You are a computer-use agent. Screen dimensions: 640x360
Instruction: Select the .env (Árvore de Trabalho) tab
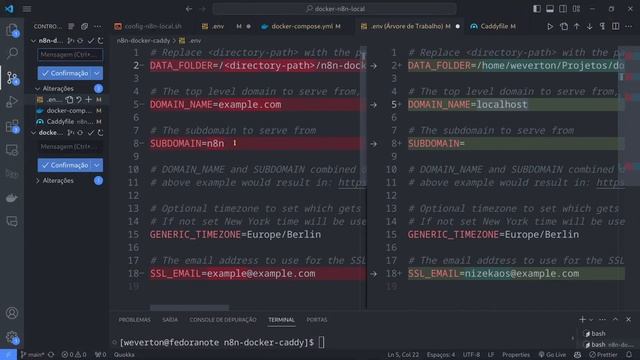coord(409,26)
